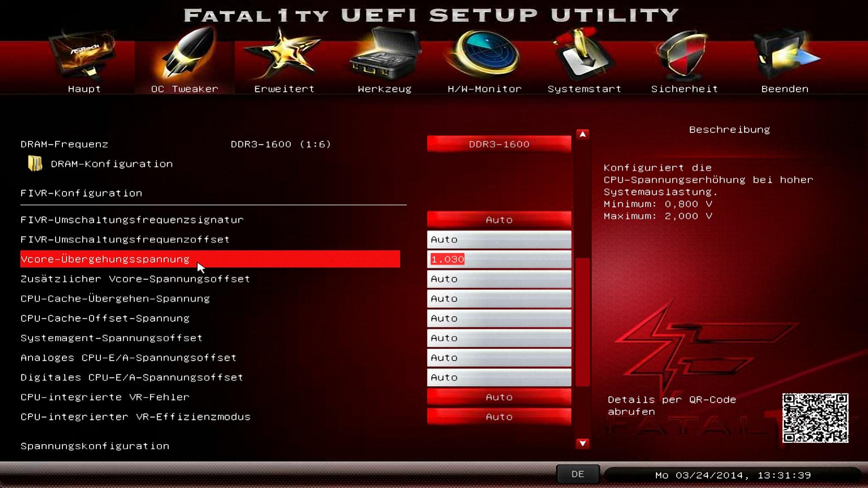Open the Haupt monitor icon
868x488 pixels.
[x=84, y=55]
